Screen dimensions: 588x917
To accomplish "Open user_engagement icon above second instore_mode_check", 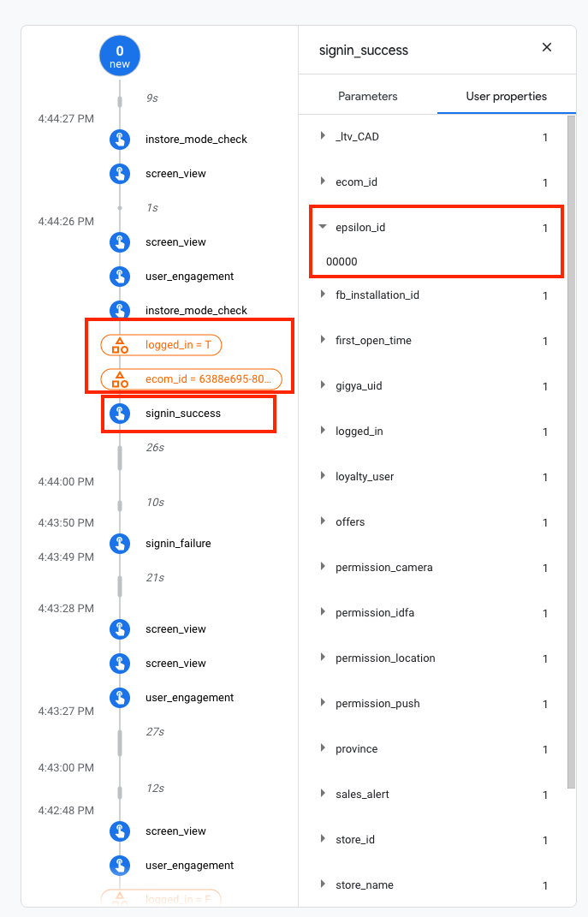I will [120, 276].
